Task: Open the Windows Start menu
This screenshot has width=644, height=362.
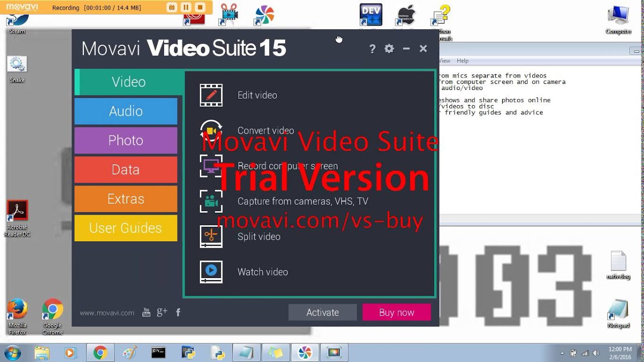Action: (12, 352)
